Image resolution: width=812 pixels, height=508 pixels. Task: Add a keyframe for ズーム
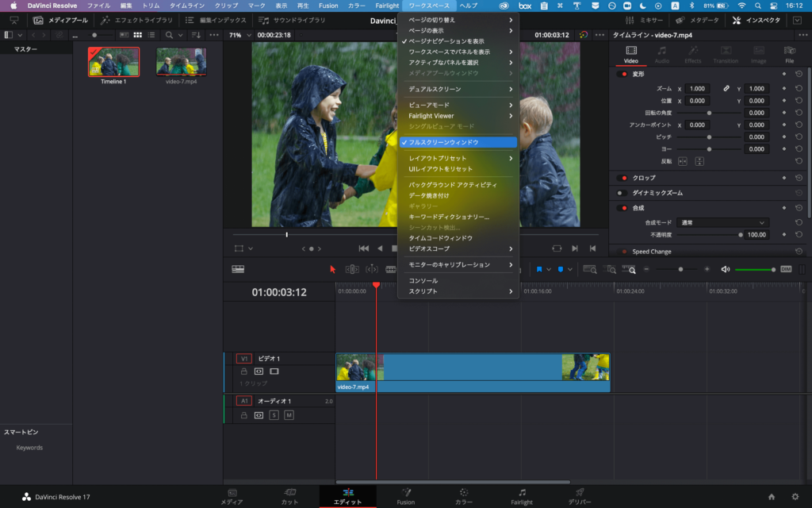tap(784, 89)
